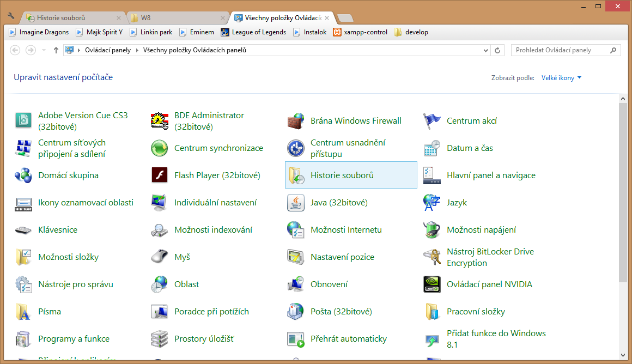Click the vertical scrollbar down arrow
This screenshot has height=364, width=632.
[x=623, y=355]
